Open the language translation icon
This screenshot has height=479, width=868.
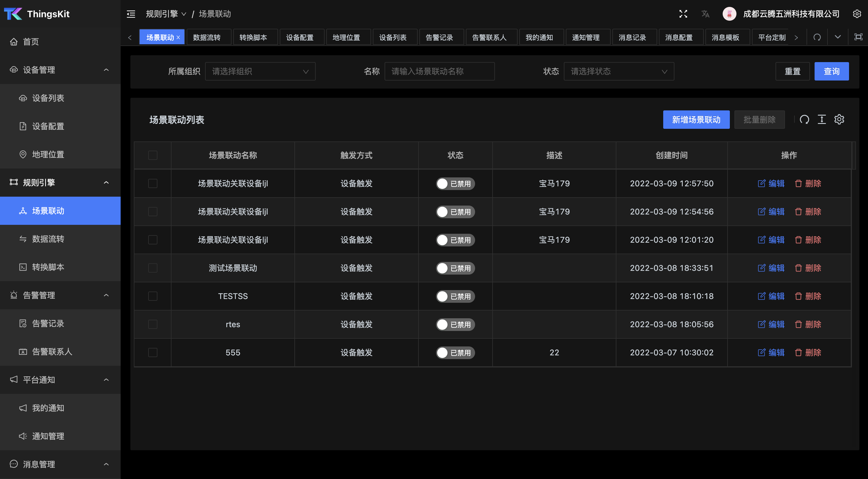[x=705, y=14]
